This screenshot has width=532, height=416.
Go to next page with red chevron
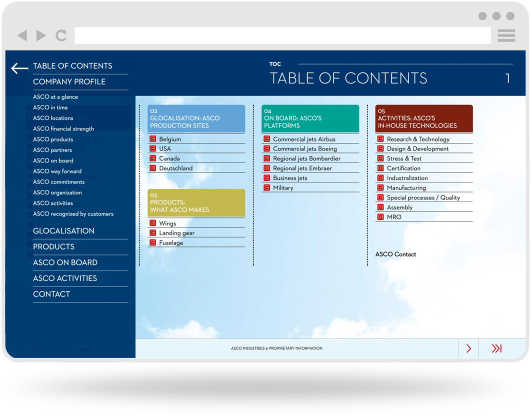[x=468, y=348]
